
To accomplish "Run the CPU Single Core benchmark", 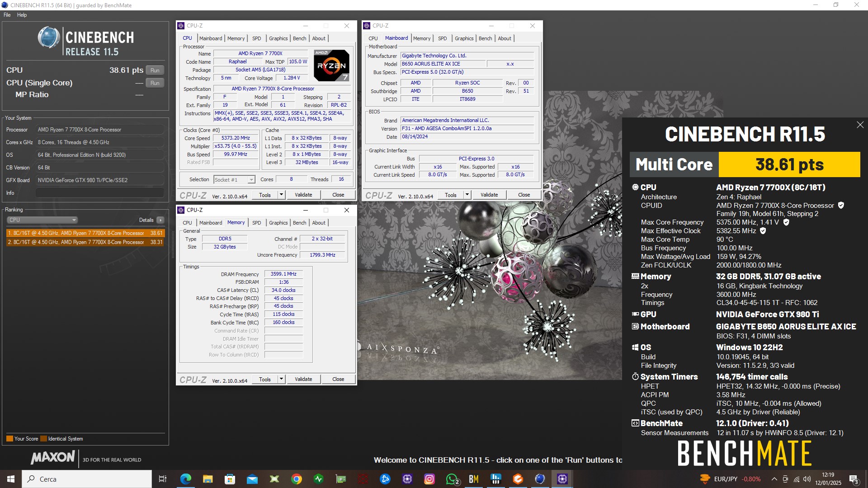I will tap(155, 83).
